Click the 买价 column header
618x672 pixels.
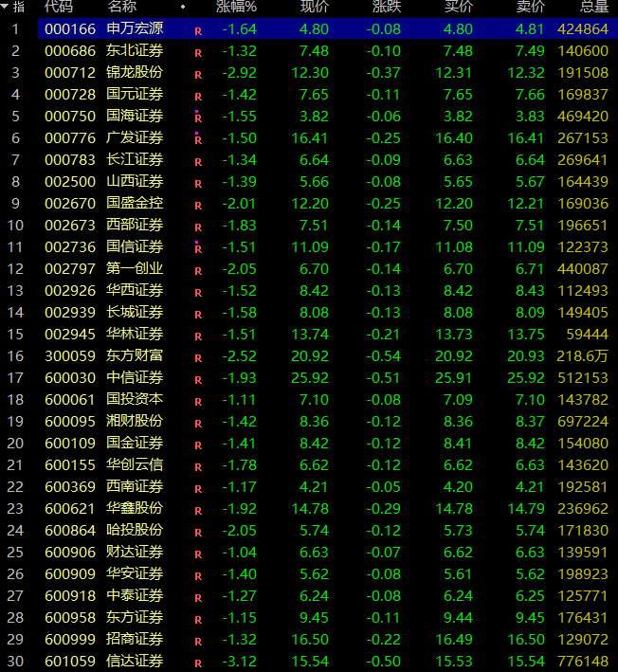coord(459,7)
